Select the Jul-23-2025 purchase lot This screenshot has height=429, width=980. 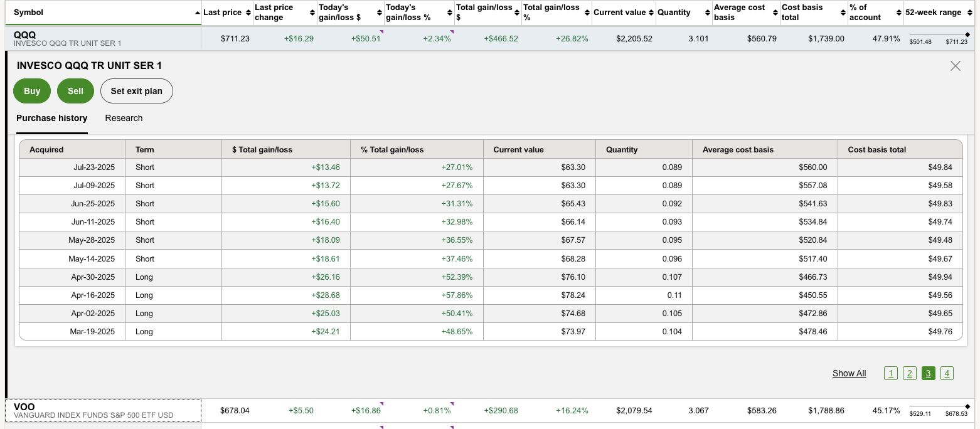(x=491, y=167)
